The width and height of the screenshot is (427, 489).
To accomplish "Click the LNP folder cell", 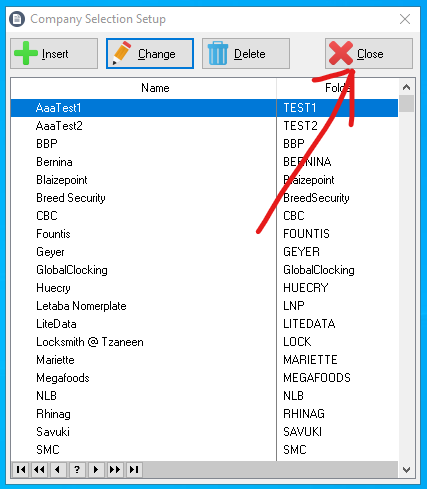I will coord(294,306).
